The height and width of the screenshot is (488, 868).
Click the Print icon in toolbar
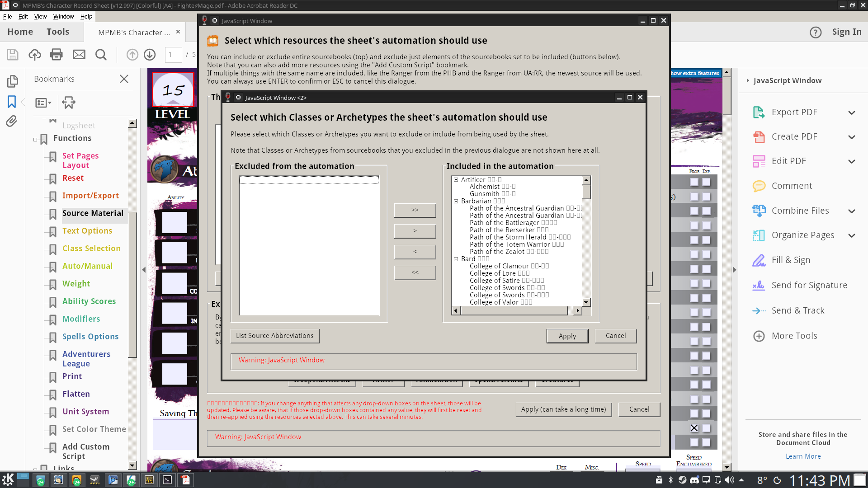point(57,55)
